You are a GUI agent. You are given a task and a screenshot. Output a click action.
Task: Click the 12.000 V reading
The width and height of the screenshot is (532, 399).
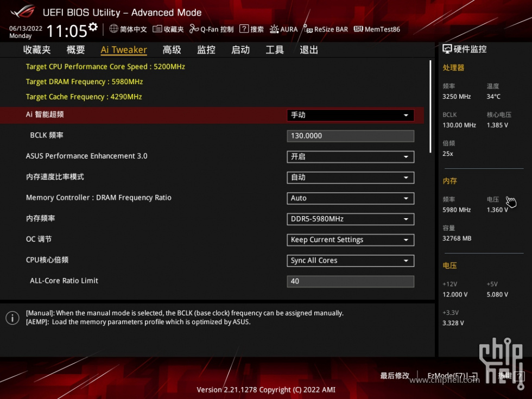pyautogui.click(x=455, y=294)
